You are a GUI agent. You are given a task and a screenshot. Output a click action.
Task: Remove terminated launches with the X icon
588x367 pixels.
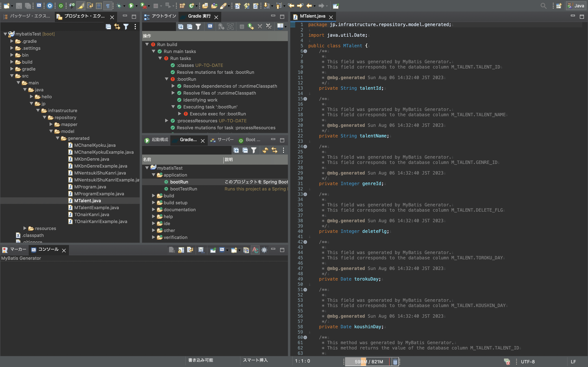pyautogui.click(x=260, y=27)
